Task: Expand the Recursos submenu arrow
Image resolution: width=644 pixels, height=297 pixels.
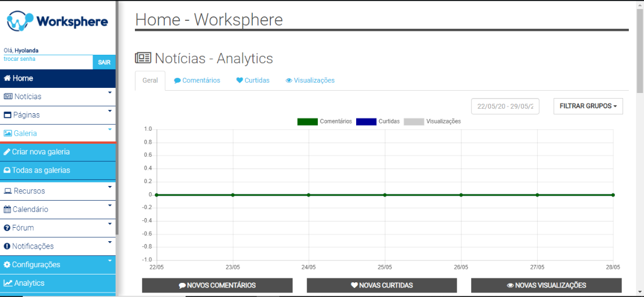Action: click(x=109, y=187)
